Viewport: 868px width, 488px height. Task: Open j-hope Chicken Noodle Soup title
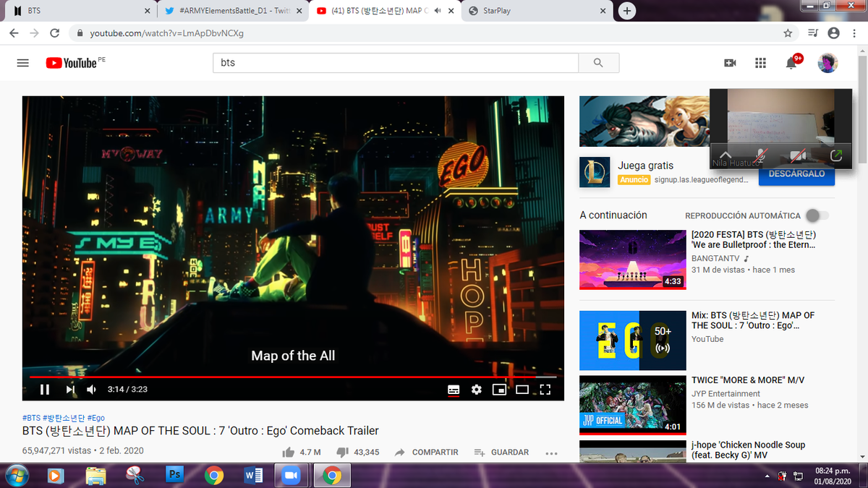click(748, 450)
